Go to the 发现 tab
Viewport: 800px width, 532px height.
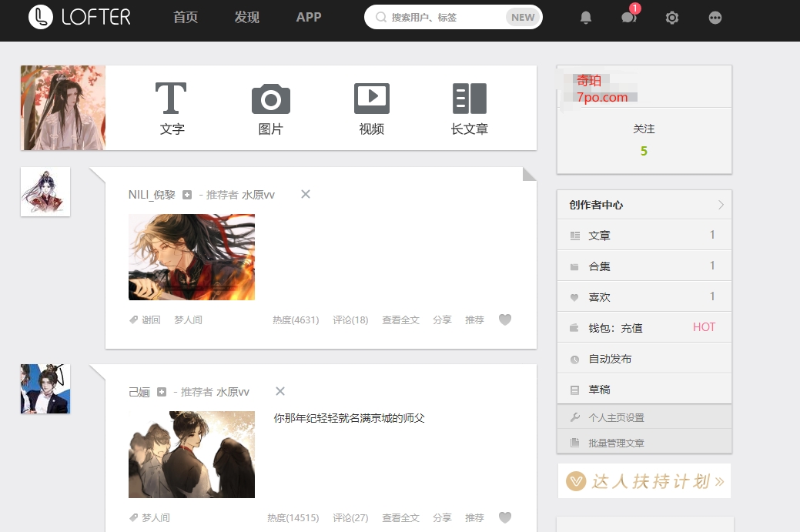(247, 17)
